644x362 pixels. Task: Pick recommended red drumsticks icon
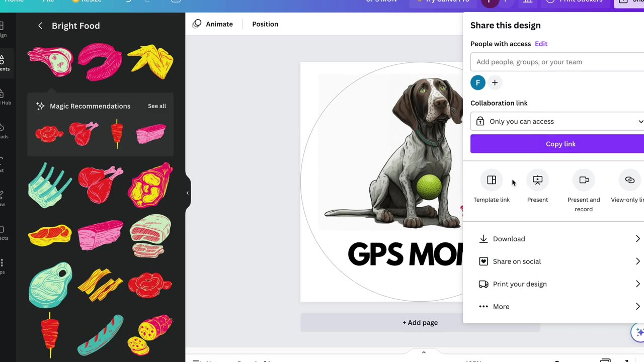pyautogui.click(x=84, y=134)
